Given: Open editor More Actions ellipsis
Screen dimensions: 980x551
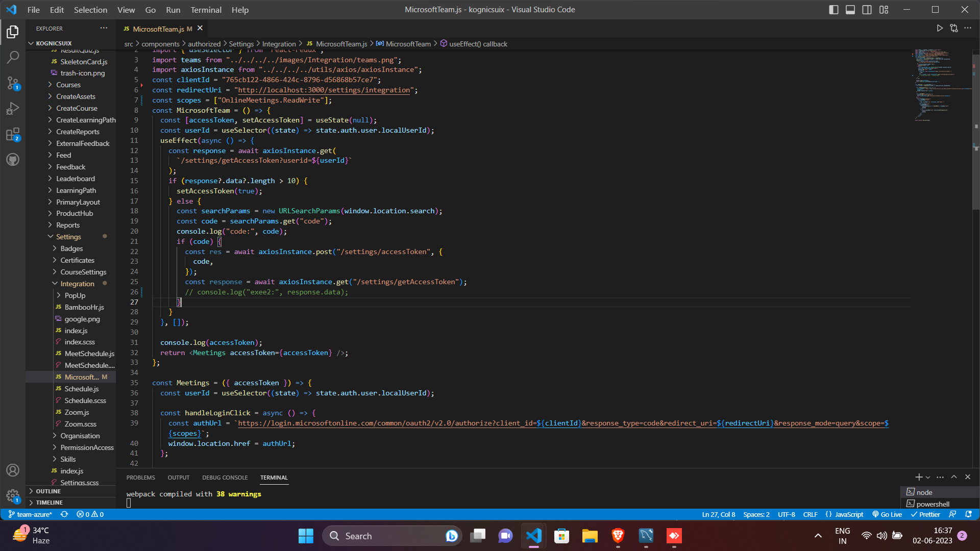Looking at the screenshot, I should point(968,28).
